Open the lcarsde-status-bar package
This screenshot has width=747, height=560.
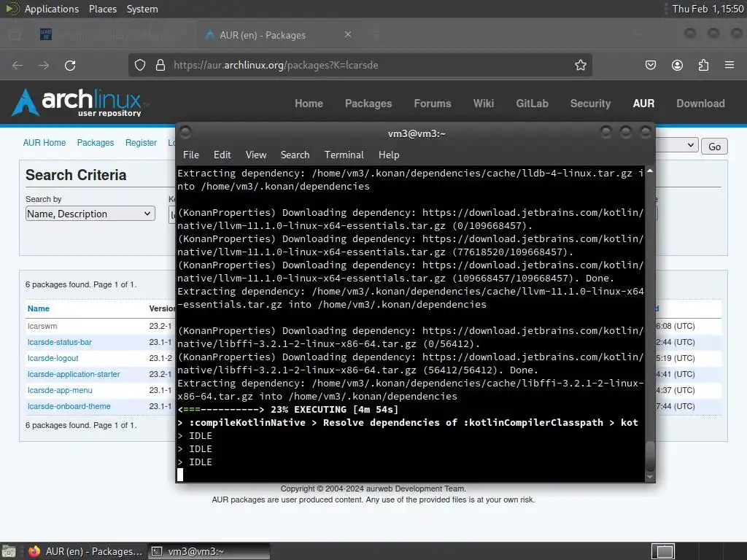pyautogui.click(x=60, y=342)
